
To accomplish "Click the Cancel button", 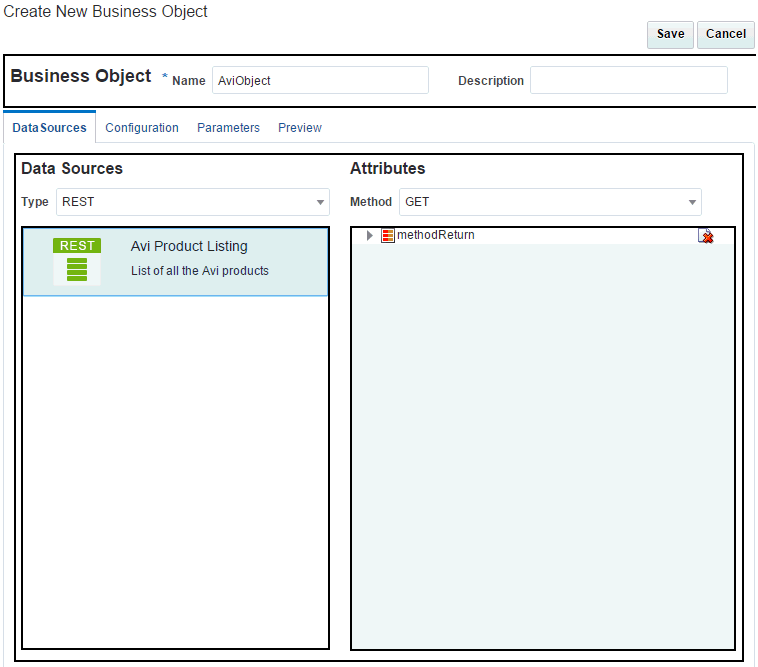I will pyautogui.click(x=725, y=34).
